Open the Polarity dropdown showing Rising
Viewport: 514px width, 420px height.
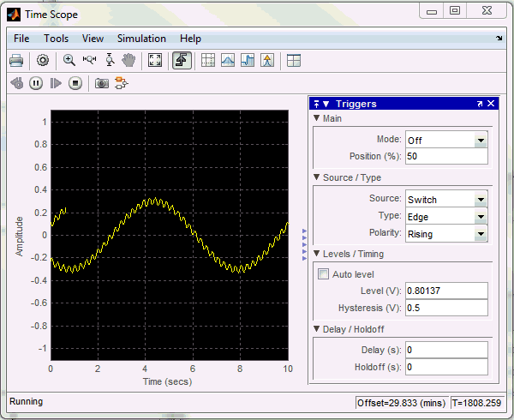(480, 233)
